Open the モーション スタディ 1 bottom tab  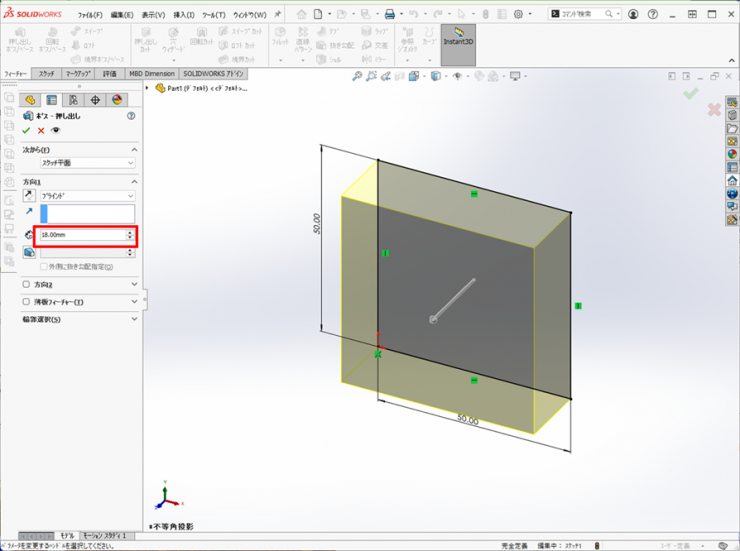(104, 536)
